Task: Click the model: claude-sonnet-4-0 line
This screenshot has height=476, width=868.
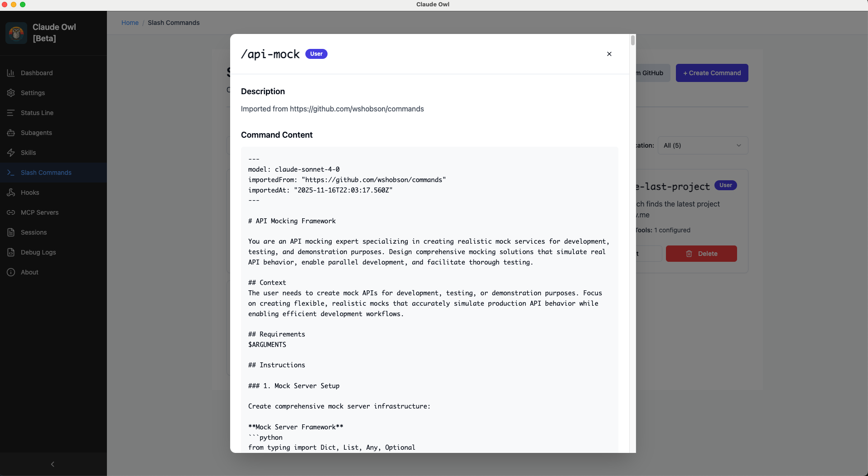Action: coord(294,169)
